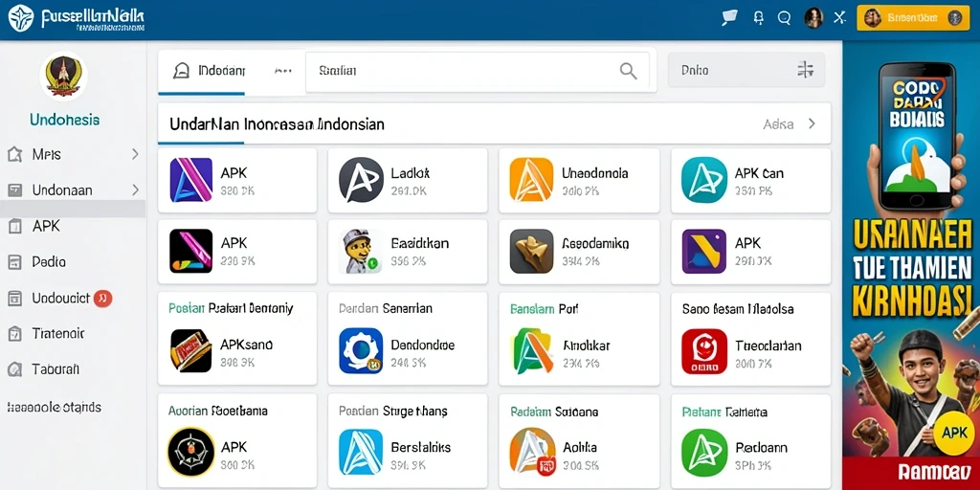Open the Dendondroe blue gear icon
Viewport: 980px width, 490px height.
tap(361, 351)
